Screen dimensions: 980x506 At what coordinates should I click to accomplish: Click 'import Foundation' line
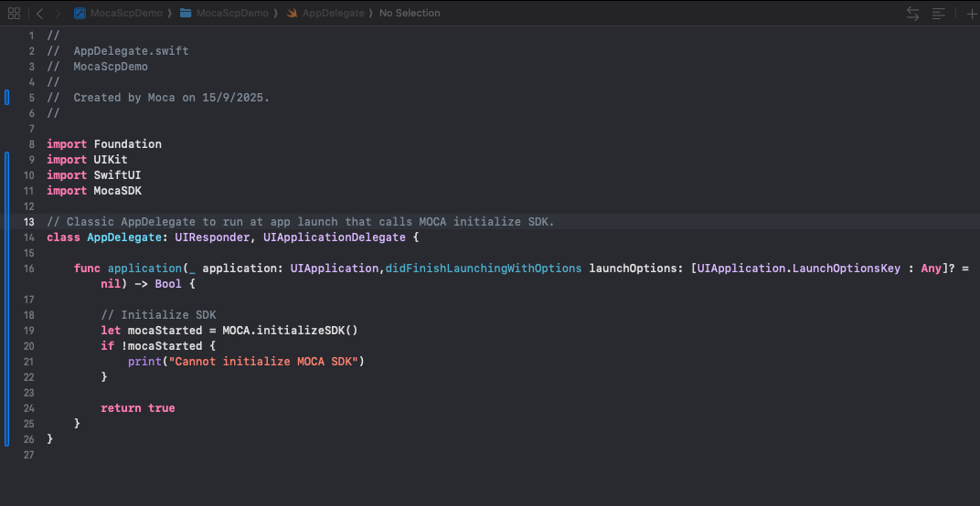(103, 144)
